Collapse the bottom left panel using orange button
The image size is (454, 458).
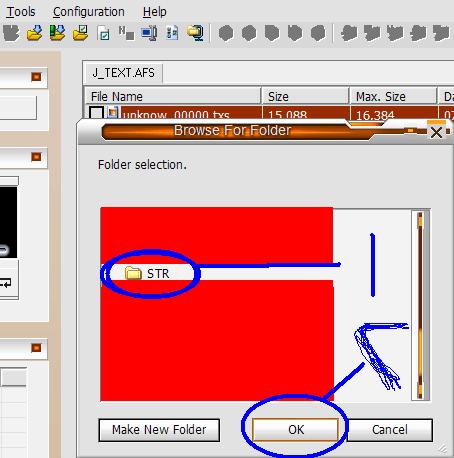[x=36, y=348]
